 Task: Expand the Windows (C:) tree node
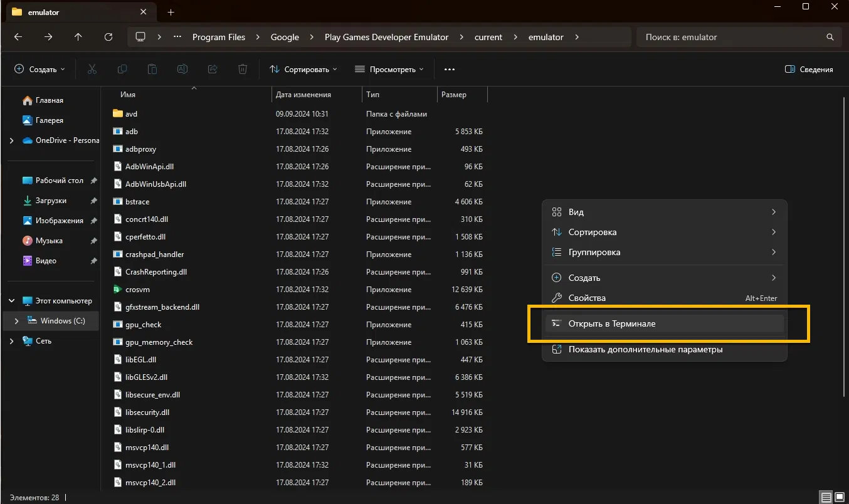click(x=16, y=321)
